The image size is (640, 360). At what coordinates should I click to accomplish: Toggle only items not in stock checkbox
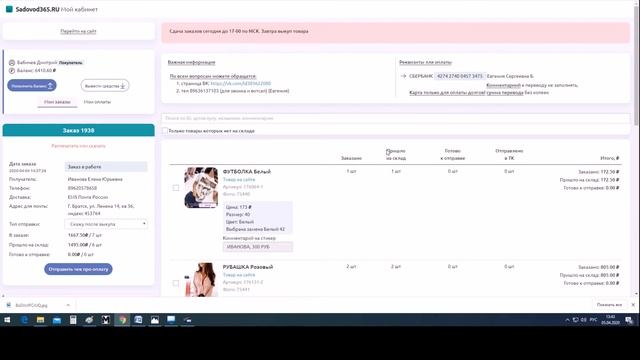[165, 131]
